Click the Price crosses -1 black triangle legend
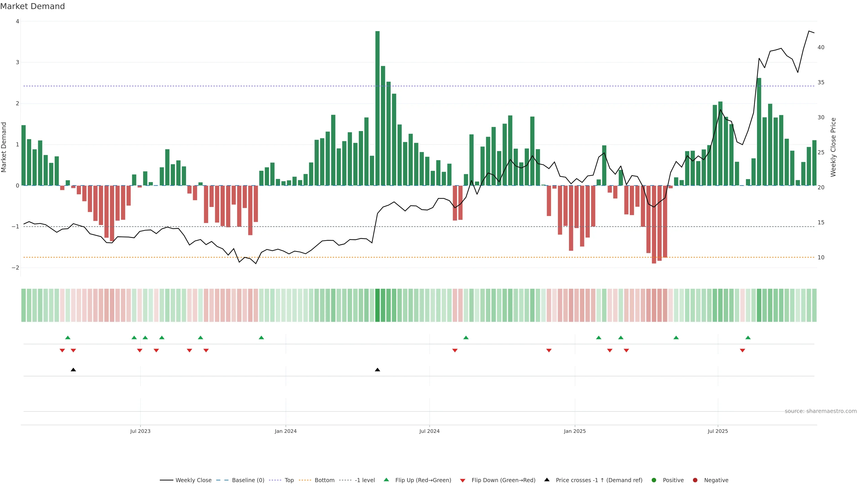The width and height of the screenshot is (868, 488). pos(547,480)
